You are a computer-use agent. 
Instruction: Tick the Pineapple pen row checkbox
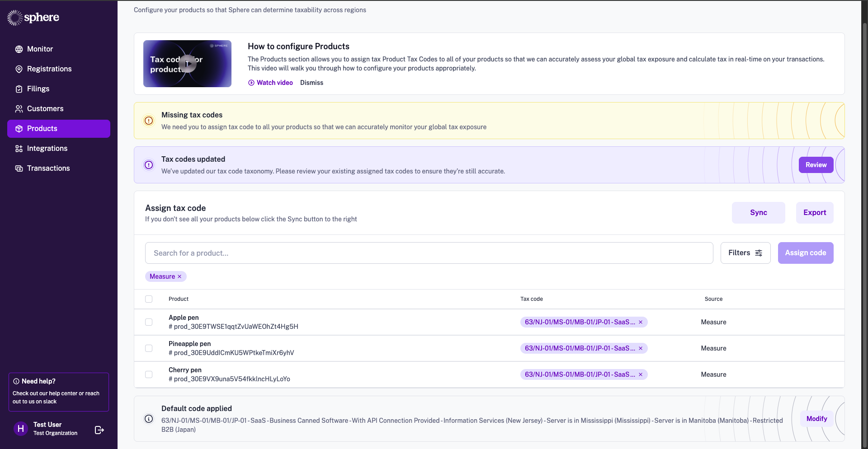[x=149, y=348]
